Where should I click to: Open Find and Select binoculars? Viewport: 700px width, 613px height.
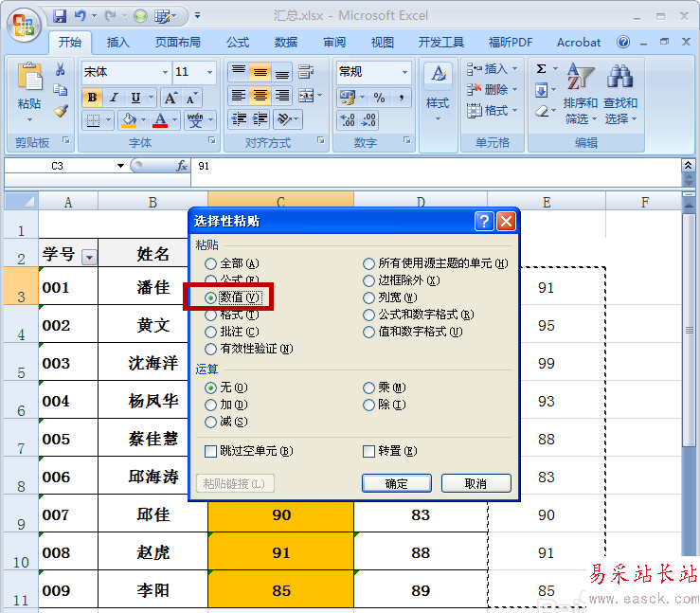tap(620, 76)
